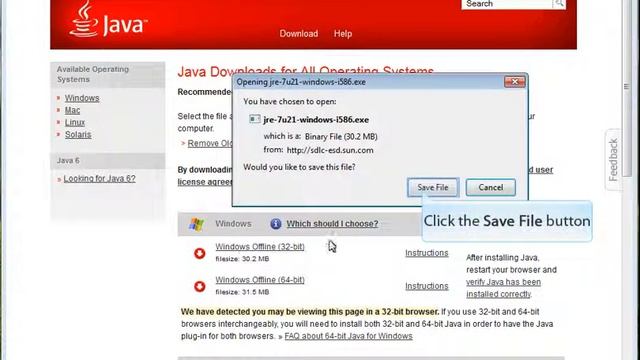Click the blue info icon beside Which should I choose

coord(276,224)
